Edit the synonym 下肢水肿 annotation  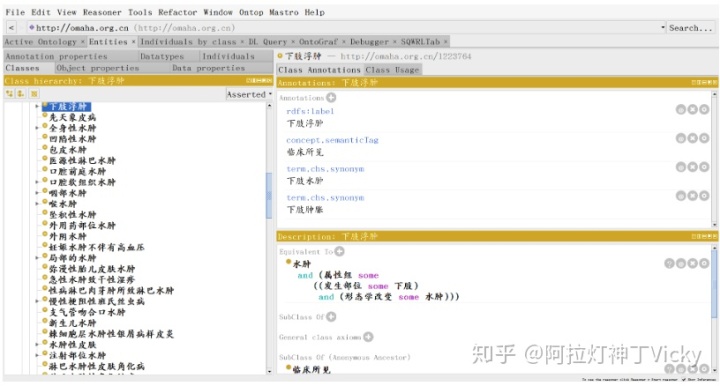pos(704,167)
